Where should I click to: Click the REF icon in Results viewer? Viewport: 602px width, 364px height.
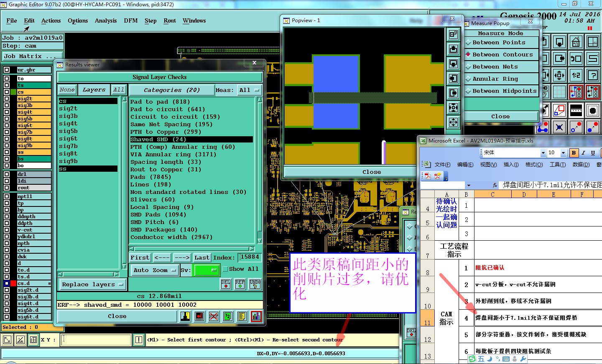[x=240, y=284]
